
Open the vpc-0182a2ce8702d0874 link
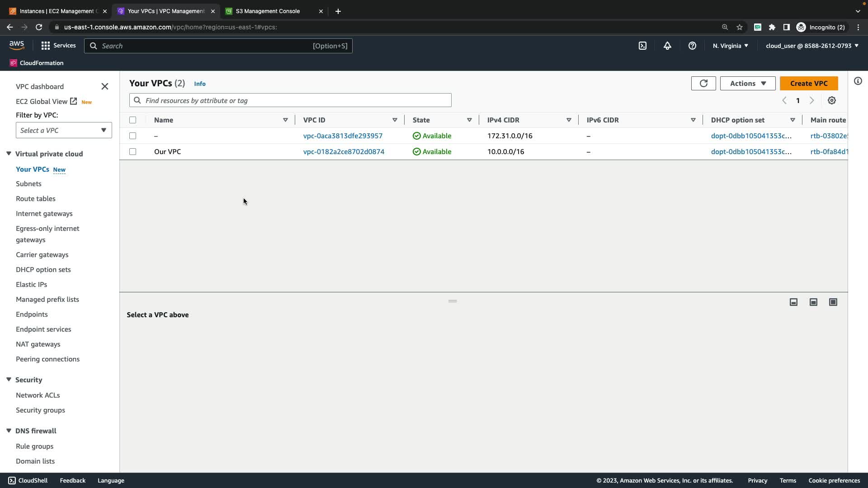click(x=344, y=151)
